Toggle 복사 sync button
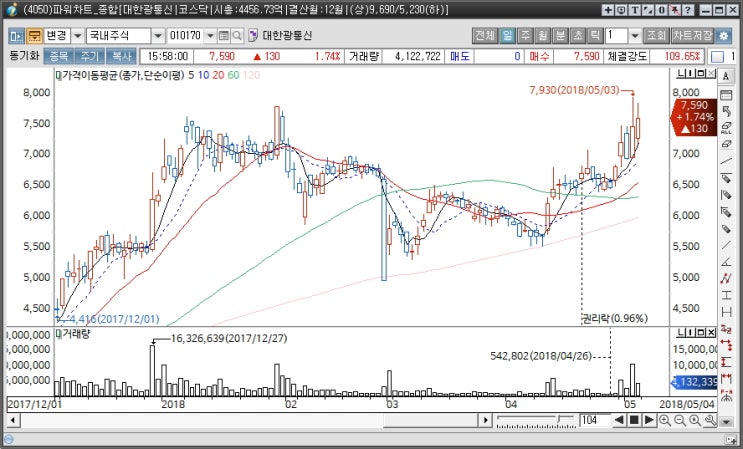743x449 pixels. click(121, 56)
